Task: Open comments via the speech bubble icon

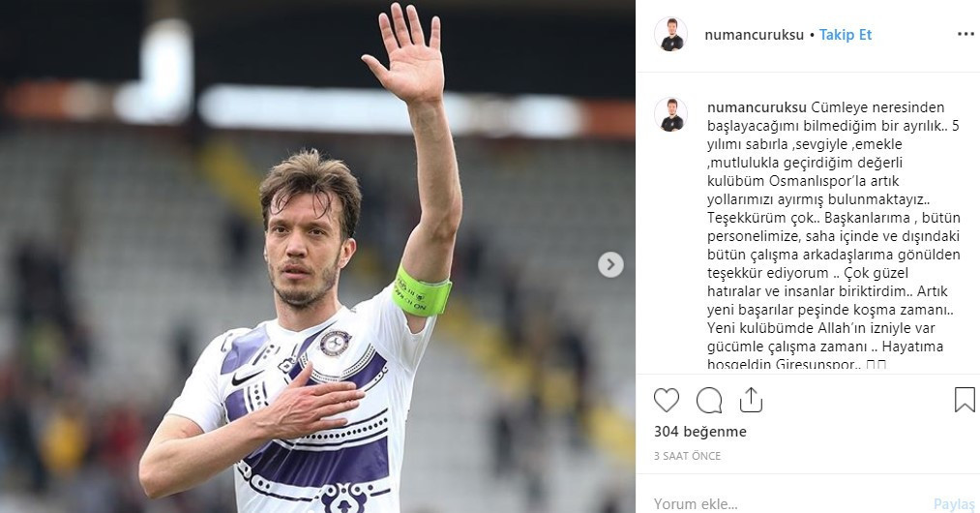Action: [x=709, y=400]
